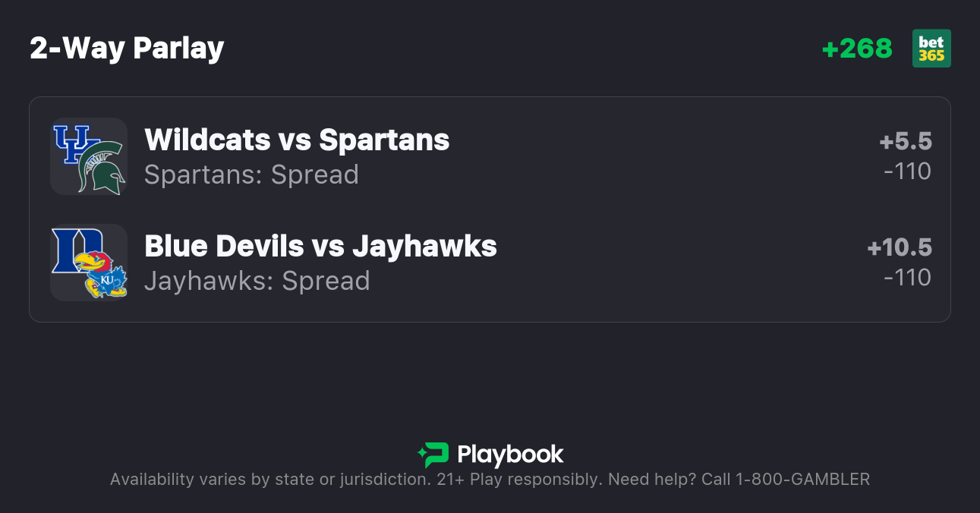The width and height of the screenshot is (980, 513).
Task: Click the 21+ Play responsibly text
Action: pos(519,479)
